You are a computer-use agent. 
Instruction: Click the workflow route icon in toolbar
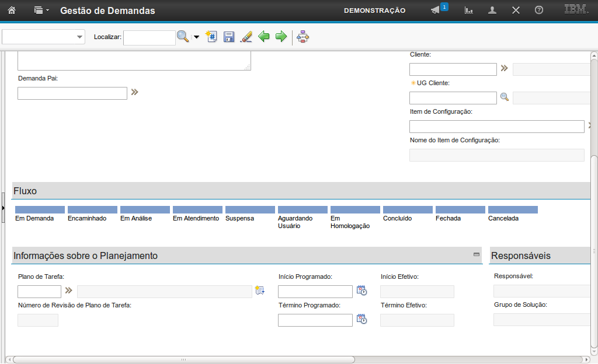[x=303, y=37]
